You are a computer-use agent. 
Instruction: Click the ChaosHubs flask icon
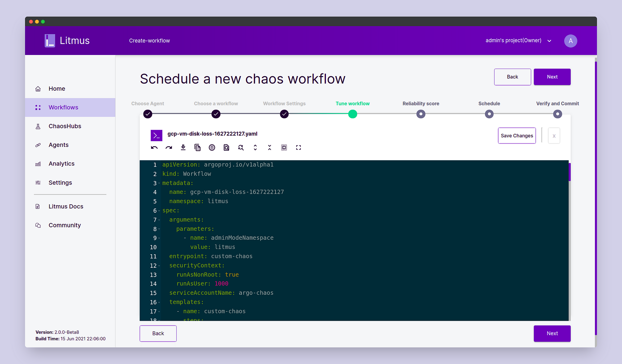(x=38, y=126)
